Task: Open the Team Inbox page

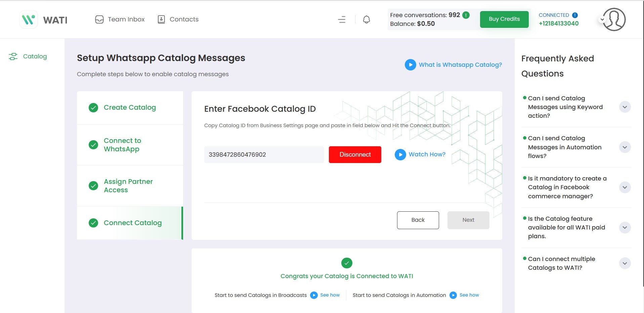Action: click(x=120, y=19)
